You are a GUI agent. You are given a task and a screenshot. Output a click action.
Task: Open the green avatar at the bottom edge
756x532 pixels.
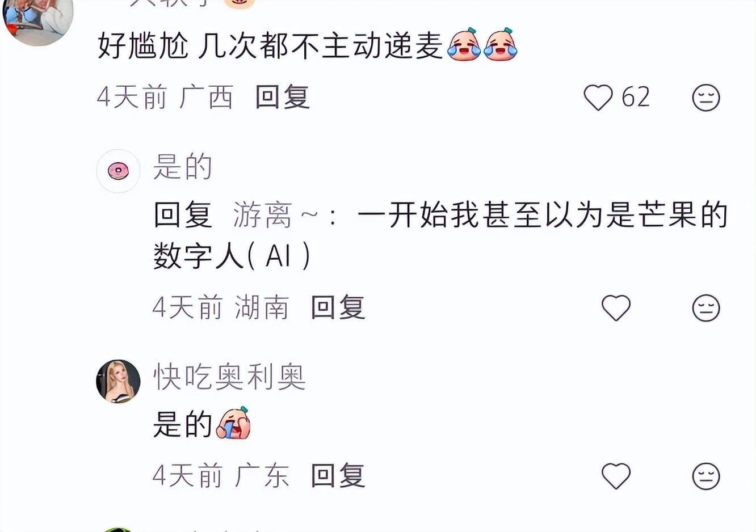click(118, 530)
